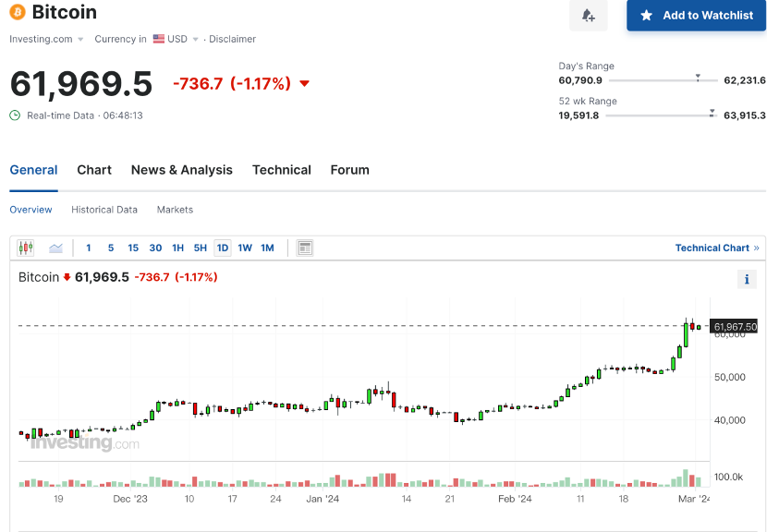Click the Day's Range label

coord(587,66)
